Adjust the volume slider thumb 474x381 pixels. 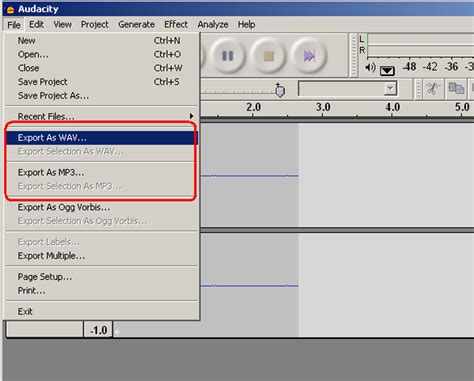pos(280,90)
